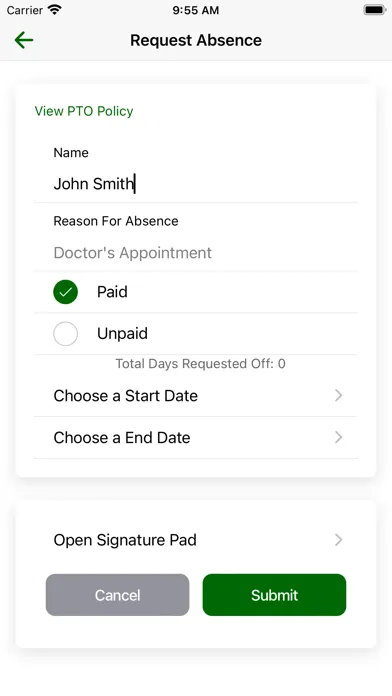Screen dimensions: 392x696
Task: Open the View PTO Policy link
Action: 84,111
